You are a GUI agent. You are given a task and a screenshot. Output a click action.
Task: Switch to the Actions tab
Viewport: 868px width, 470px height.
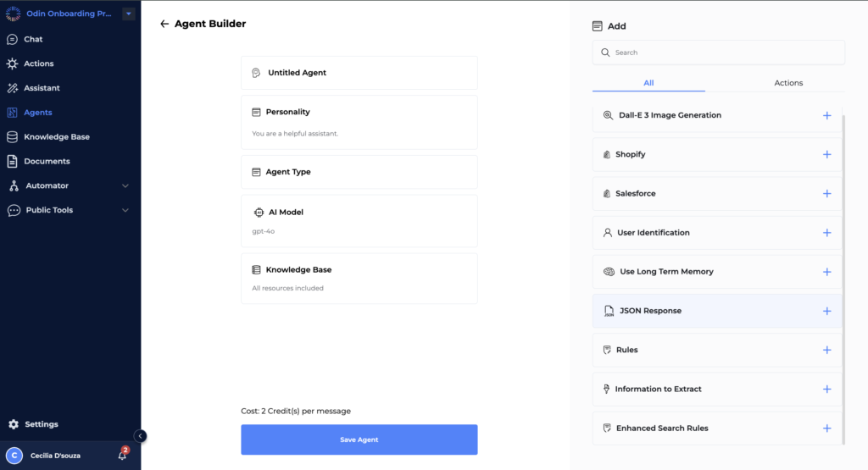click(788, 83)
